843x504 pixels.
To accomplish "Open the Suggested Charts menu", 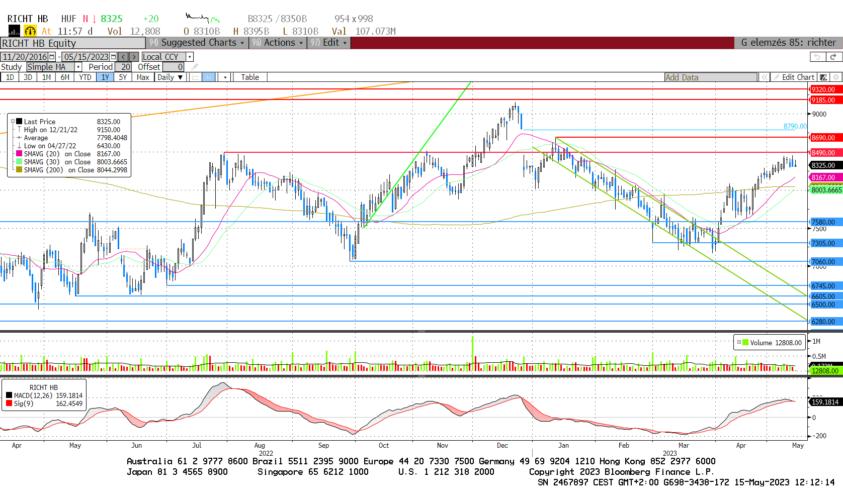I will click(197, 43).
